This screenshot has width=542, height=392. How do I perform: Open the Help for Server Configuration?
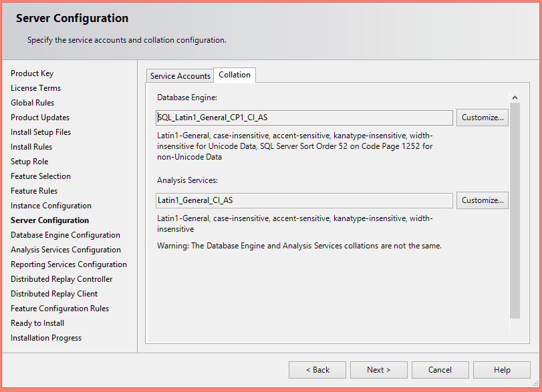pos(501,369)
